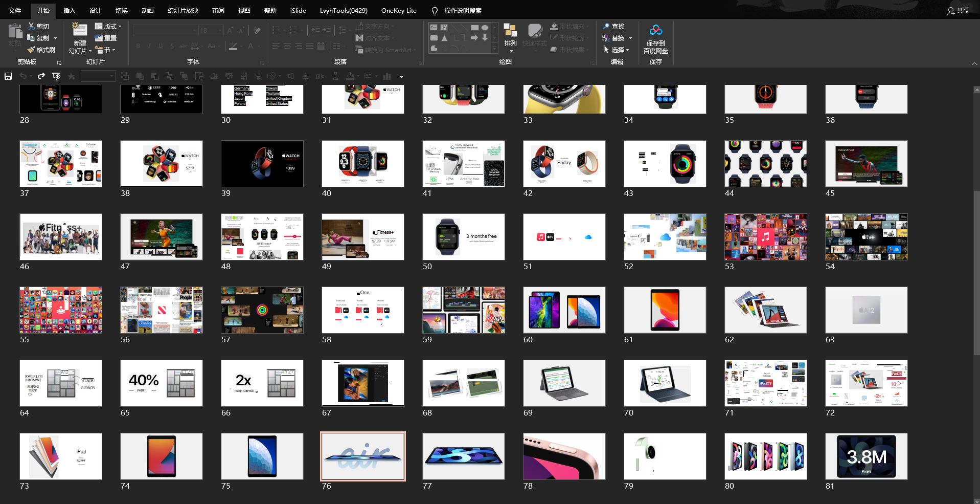Click the Clear Formatting eraser icon
Viewport: 980px width, 504px height.
(257, 31)
